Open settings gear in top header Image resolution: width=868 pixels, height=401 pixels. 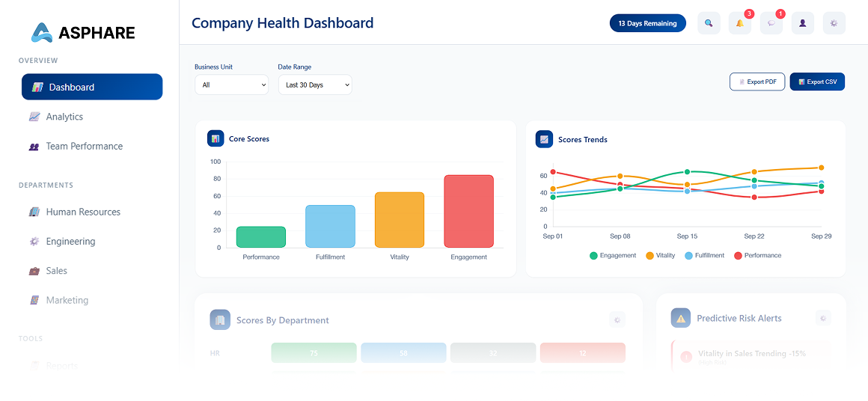pyautogui.click(x=834, y=23)
